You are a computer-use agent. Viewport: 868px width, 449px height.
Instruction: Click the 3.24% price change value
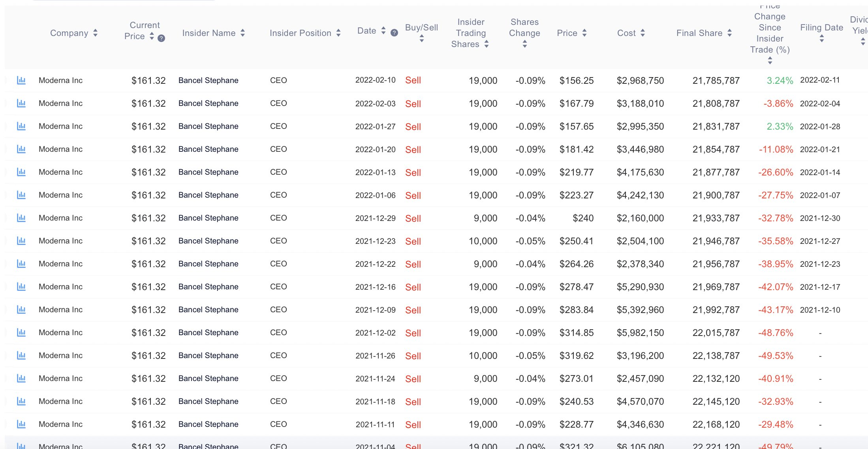[x=780, y=81]
